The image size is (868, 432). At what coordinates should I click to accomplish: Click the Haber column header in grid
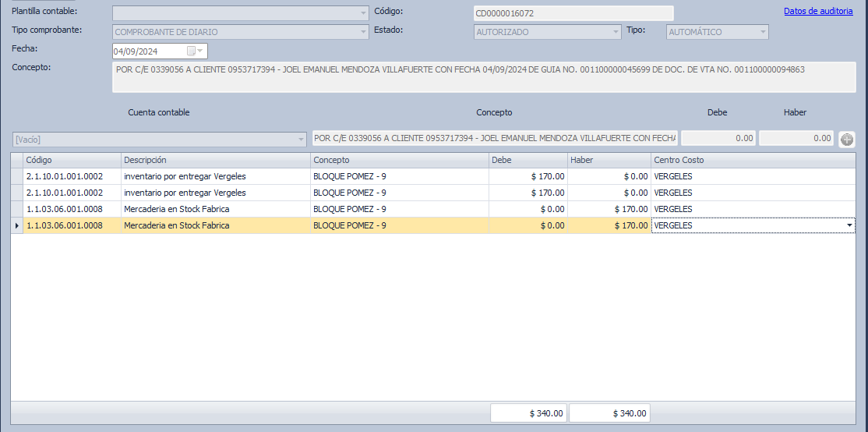click(609, 160)
